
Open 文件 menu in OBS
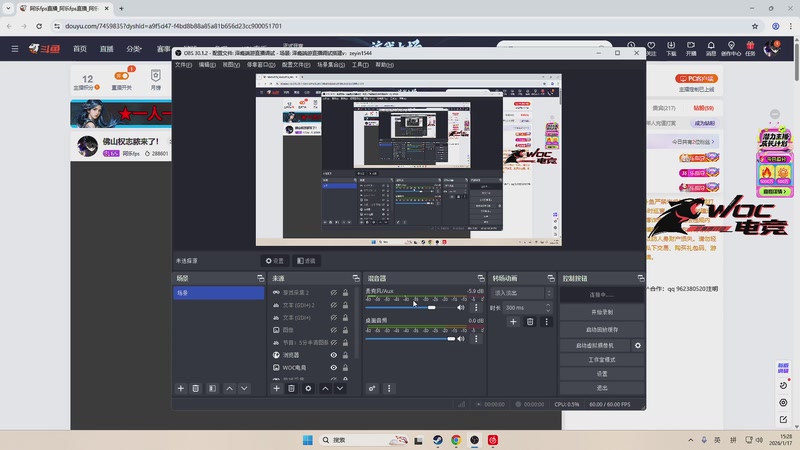pyautogui.click(x=183, y=65)
